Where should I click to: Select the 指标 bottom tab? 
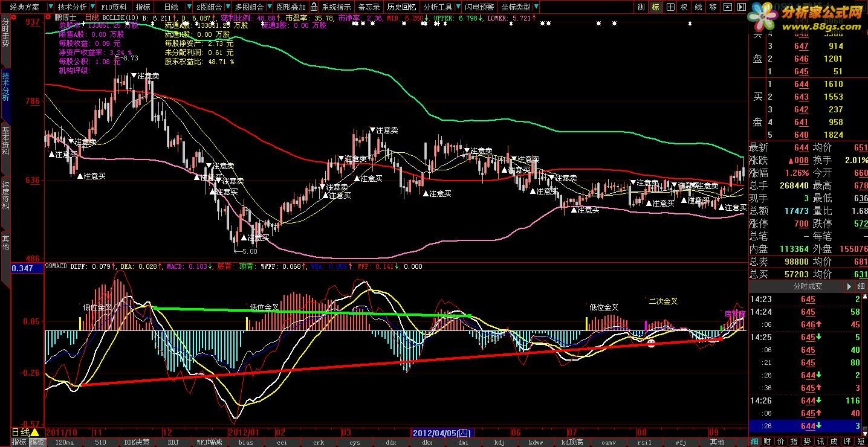tap(19, 442)
